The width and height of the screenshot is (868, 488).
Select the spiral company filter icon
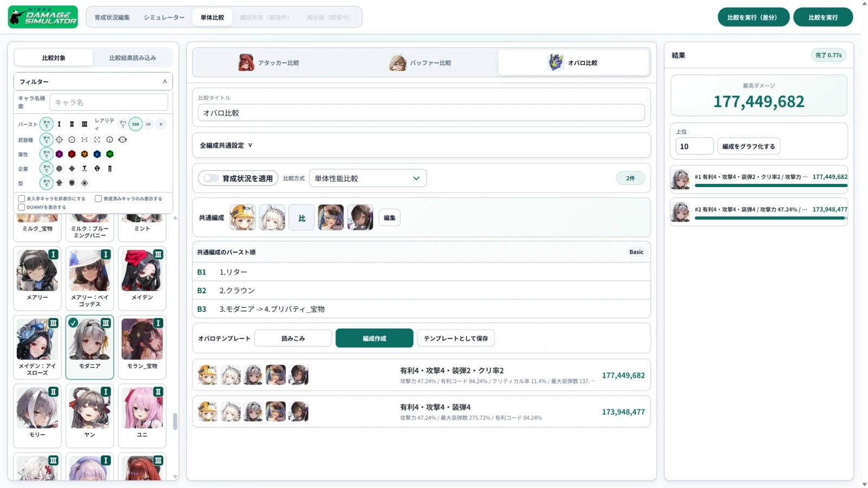click(x=59, y=169)
